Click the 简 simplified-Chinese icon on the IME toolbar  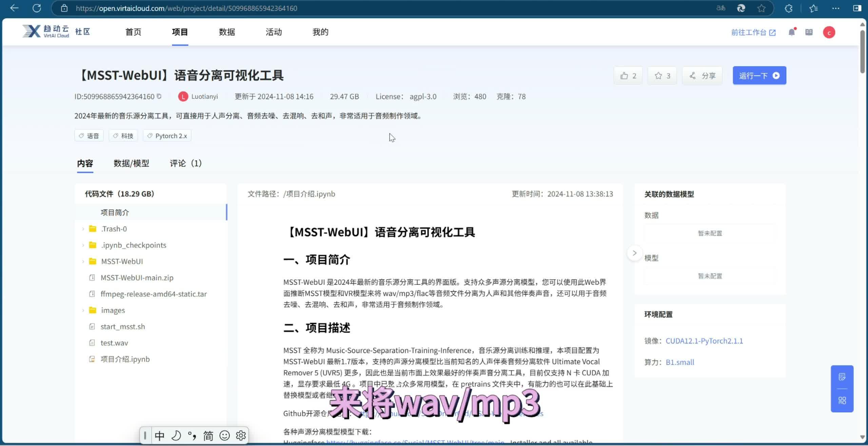tap(208, 435)
